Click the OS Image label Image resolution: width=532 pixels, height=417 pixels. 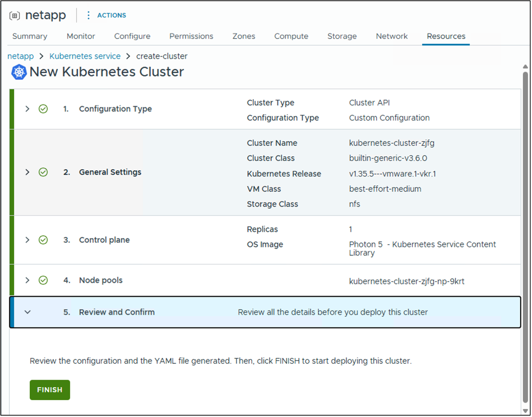click(x=265, y=245)
